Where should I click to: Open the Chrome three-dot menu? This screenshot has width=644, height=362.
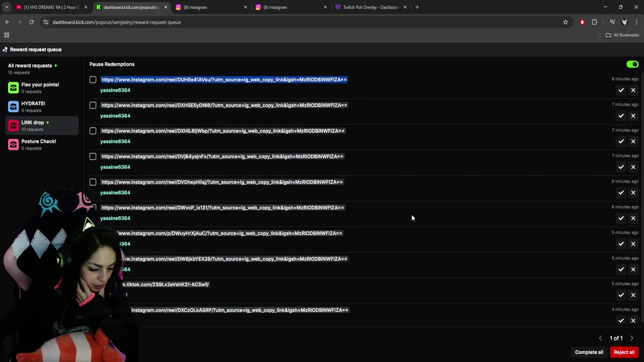point(636,22)
